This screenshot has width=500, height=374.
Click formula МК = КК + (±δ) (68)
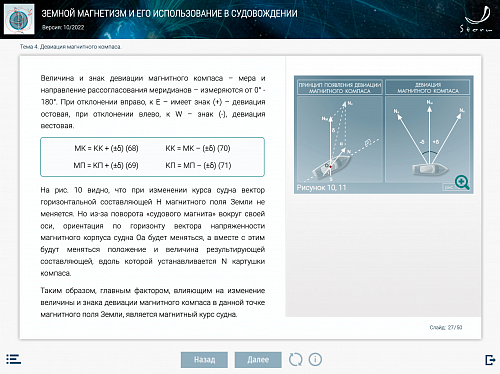pos(106,148)
